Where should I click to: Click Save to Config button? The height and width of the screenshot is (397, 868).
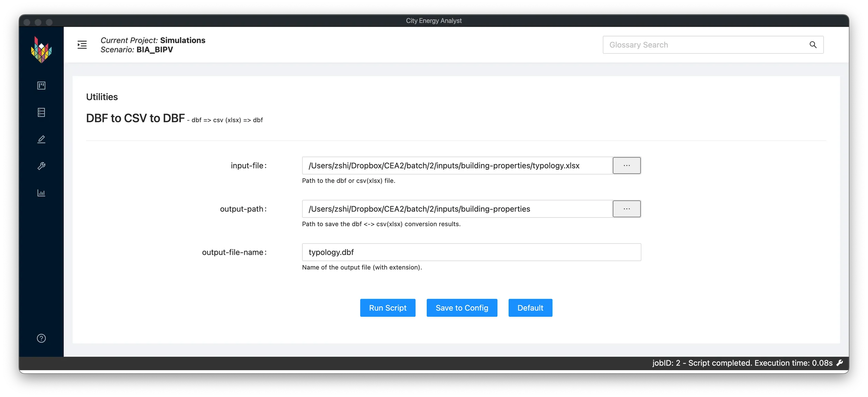pos(462,308)
